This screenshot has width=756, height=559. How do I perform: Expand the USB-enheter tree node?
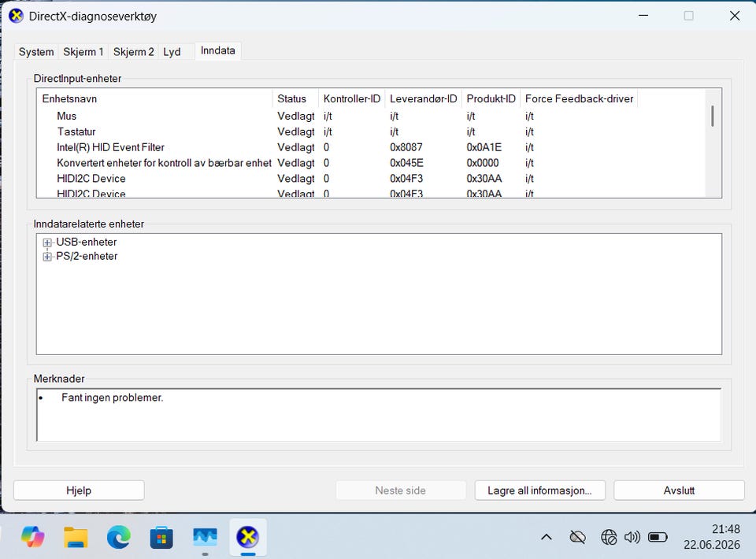tap(47, 242)
